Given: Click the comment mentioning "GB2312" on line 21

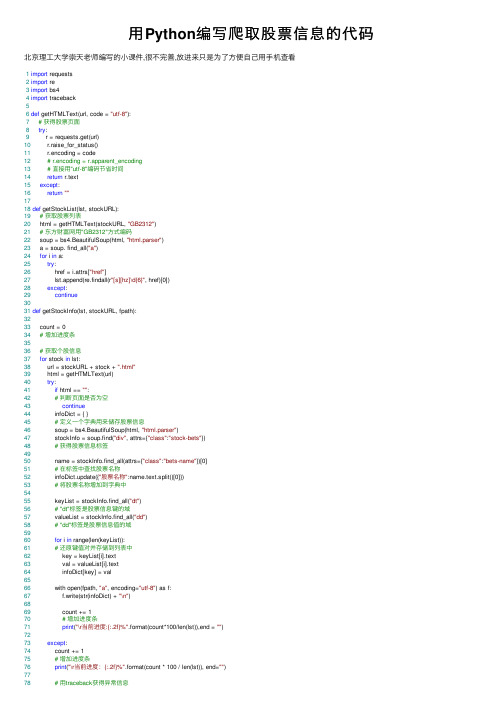Looking at the screenshot, I should 86,231.
